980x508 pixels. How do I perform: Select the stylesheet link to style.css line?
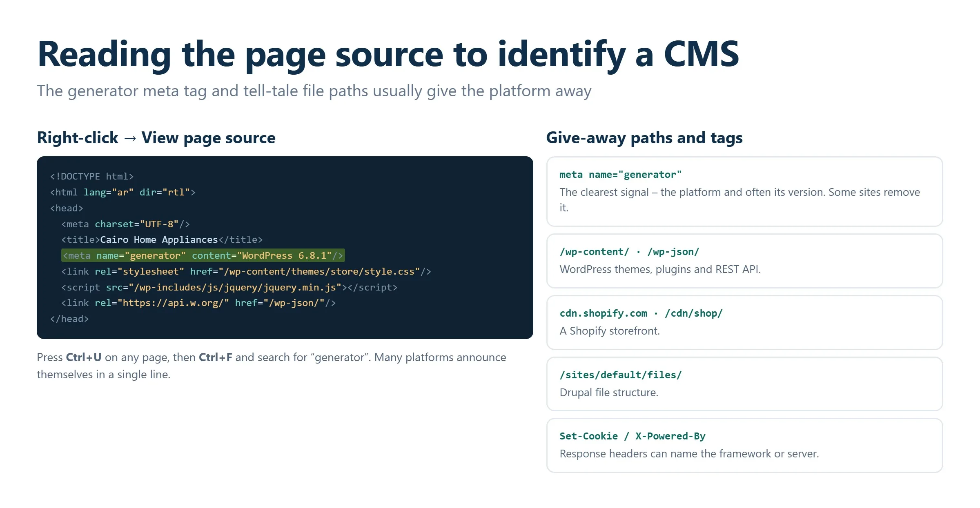point(246,271)
